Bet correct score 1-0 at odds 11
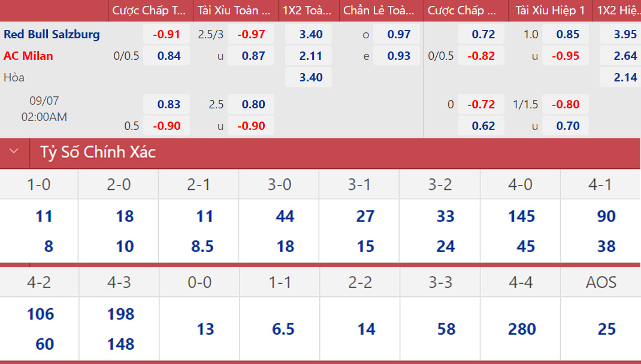 [x=44, y=216]
